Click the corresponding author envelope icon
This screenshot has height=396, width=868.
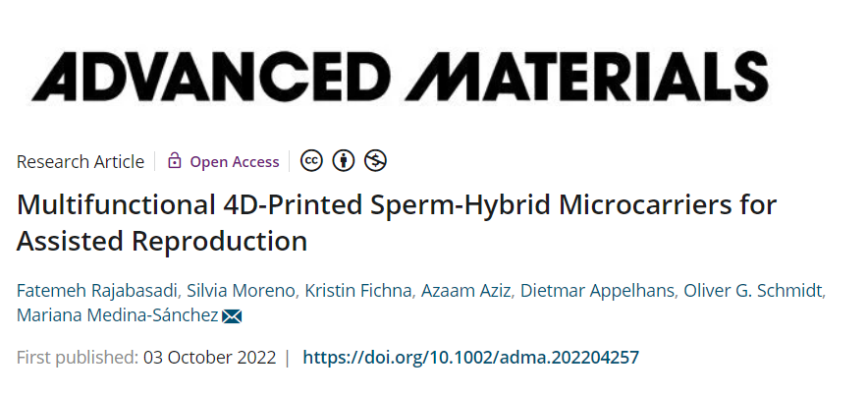[232, 316]
